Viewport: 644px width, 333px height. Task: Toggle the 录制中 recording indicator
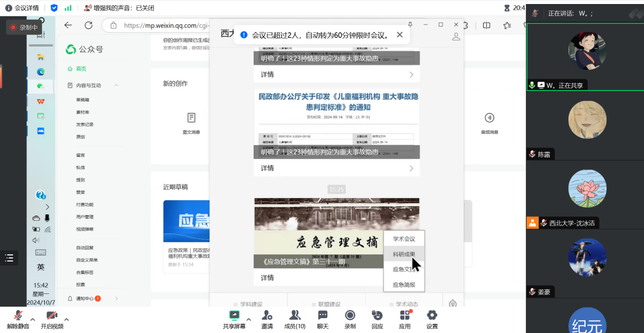(x=24, y=27)
